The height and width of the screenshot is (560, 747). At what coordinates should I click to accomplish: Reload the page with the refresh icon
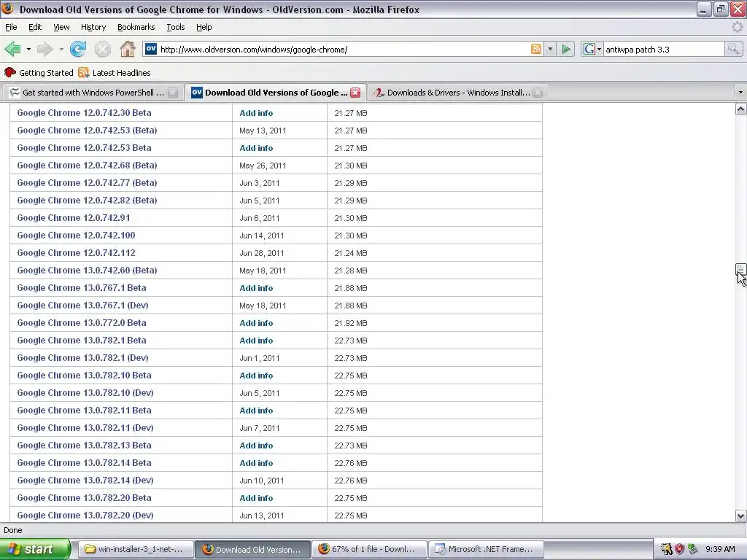click(77, 49)
